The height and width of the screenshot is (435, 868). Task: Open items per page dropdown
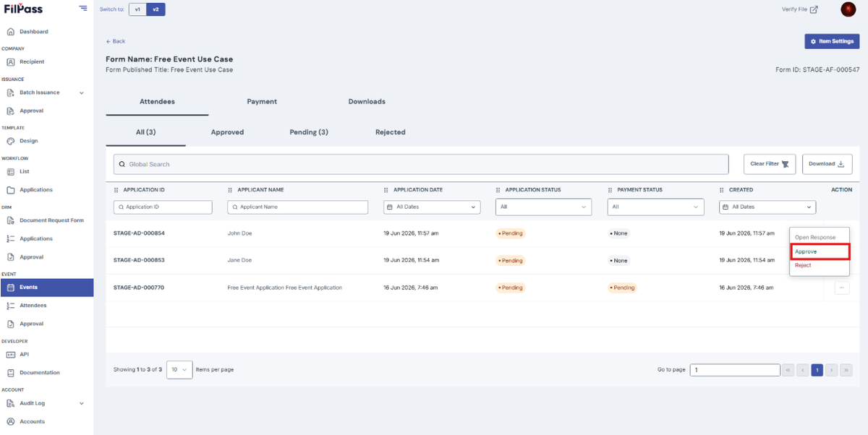pyautogui.click(x=179, y=369)
